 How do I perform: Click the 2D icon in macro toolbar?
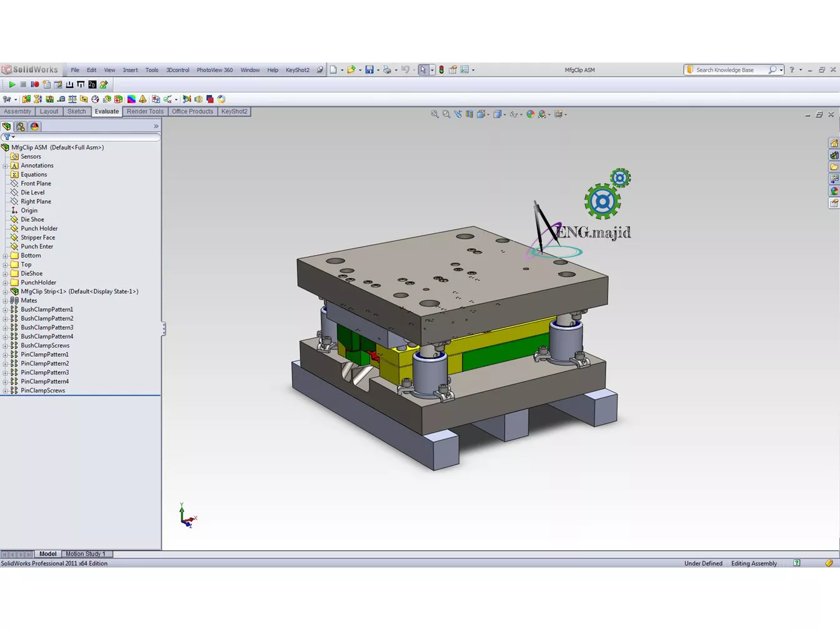(92, 84)
